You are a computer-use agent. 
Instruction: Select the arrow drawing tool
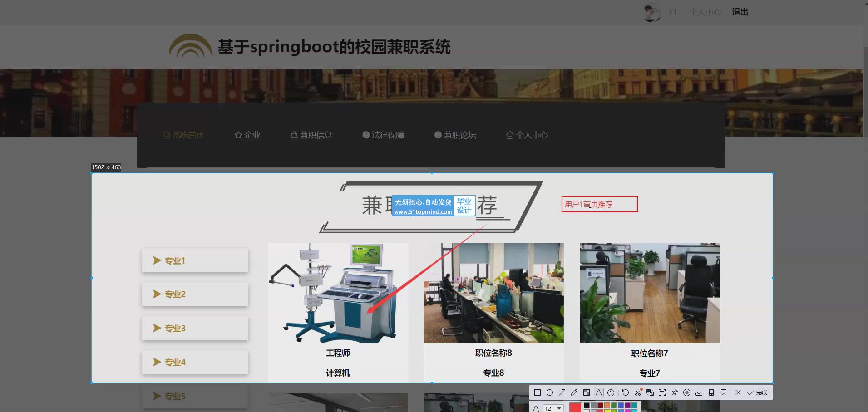point(562,392)
